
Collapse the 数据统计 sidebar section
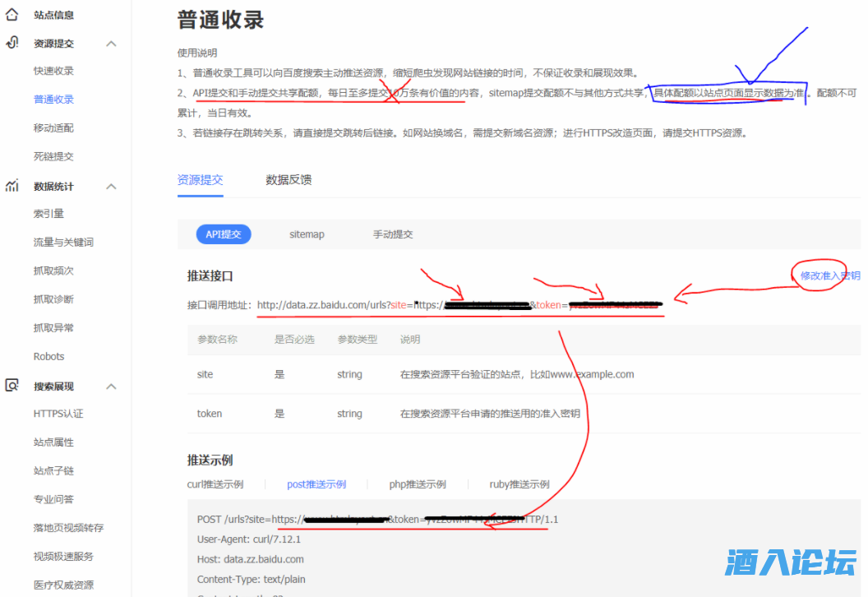112,187
